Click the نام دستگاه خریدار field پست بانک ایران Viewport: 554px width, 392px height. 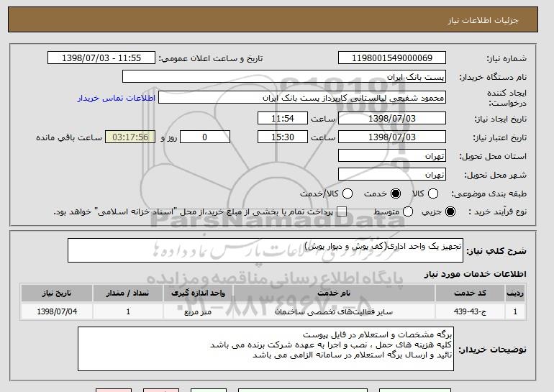tap(284, 77)
